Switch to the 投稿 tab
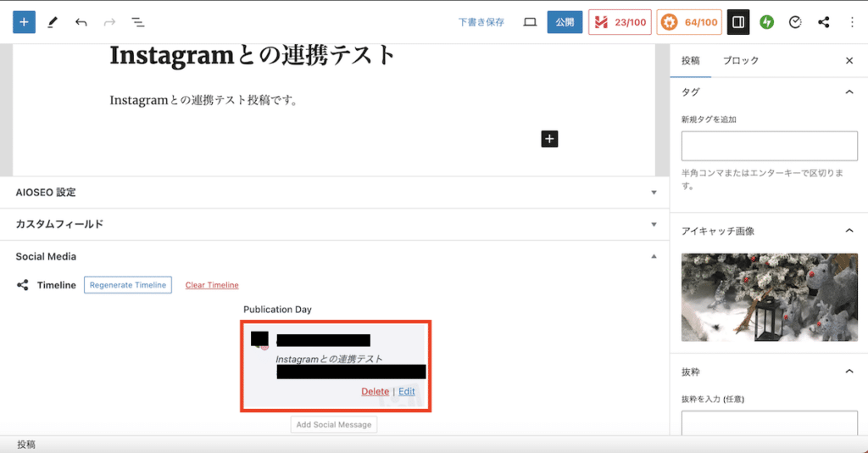 tap(691, 60)
